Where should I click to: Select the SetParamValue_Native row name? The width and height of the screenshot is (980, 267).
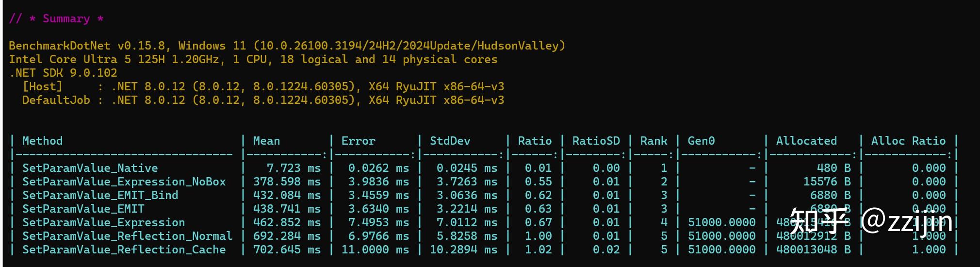coord(90,168)
